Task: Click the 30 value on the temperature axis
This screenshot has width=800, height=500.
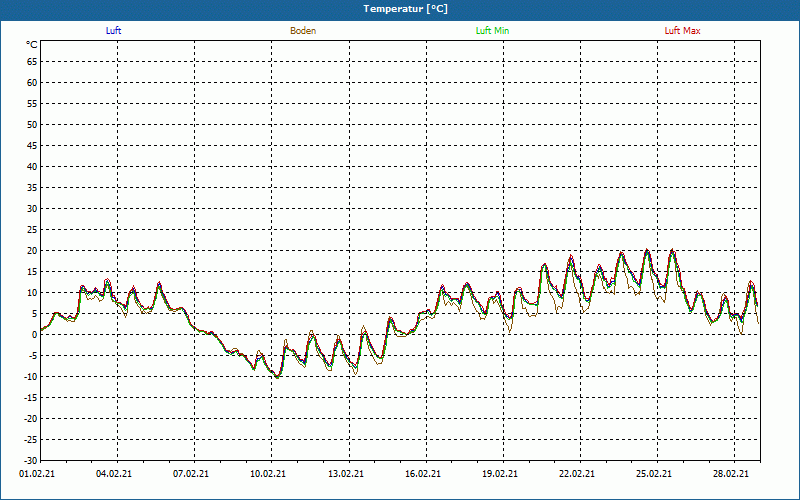Action: coord(32,209)
